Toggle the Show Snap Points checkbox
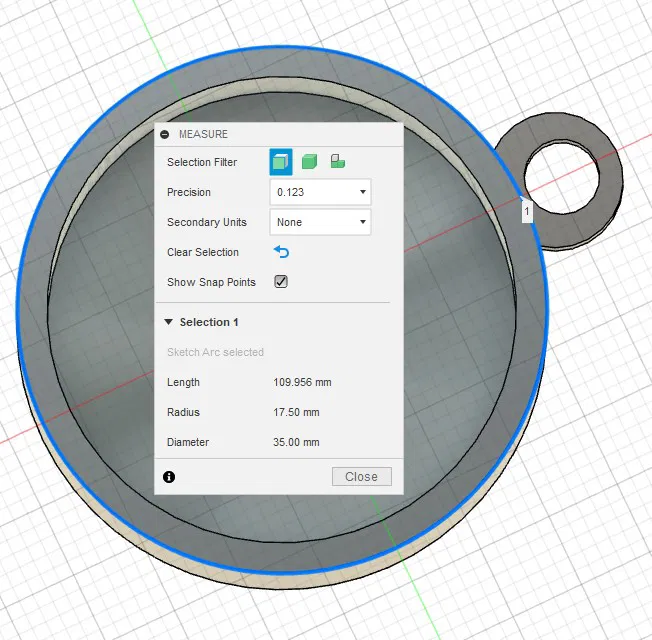The image size is (652, 640). click(x=281, y=282)
